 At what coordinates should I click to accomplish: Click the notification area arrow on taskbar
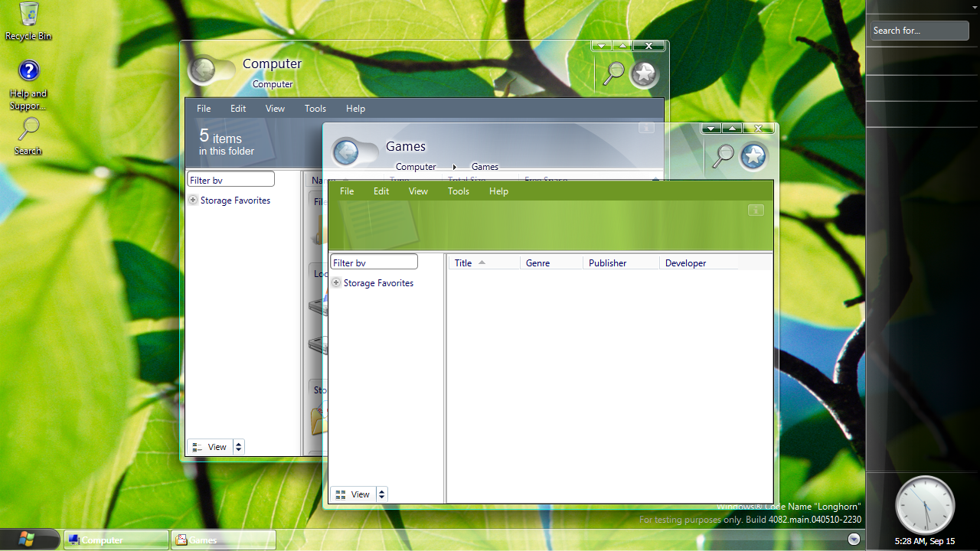pyautogui.click(x=854, y=540)
